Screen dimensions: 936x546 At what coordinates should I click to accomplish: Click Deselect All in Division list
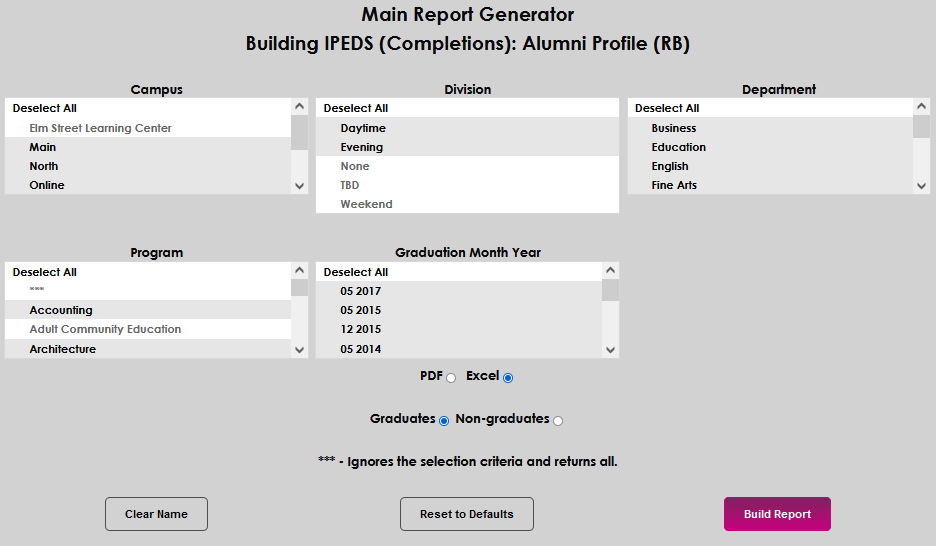click(x=356, y=108)
